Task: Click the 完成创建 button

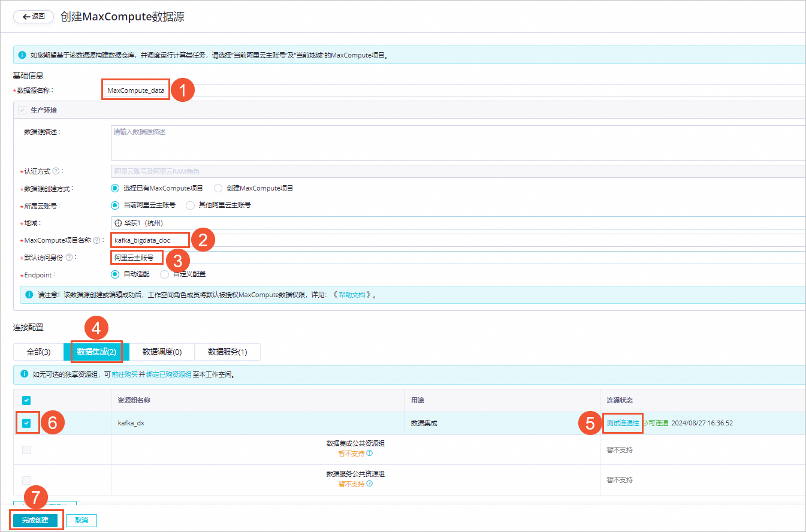Action: [35, 520]
